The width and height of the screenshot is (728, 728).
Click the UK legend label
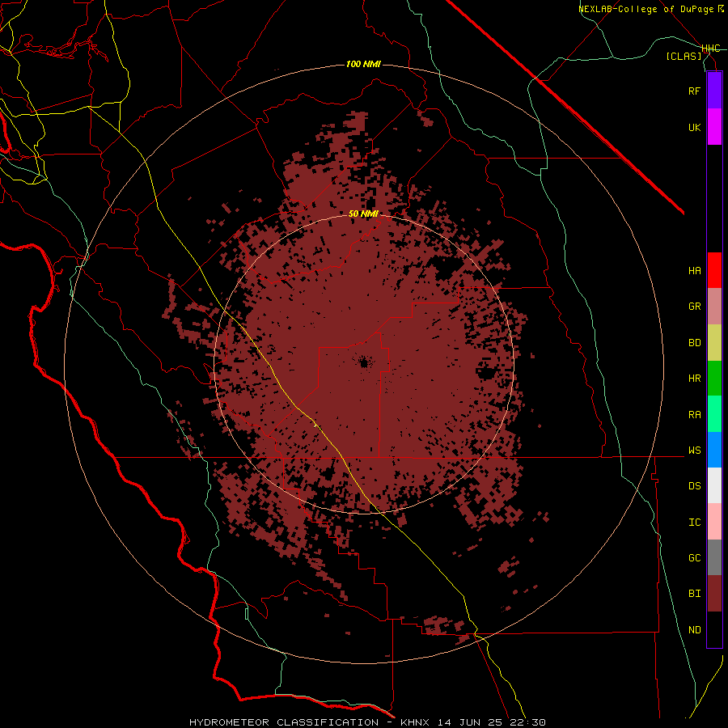coord(694,127)
